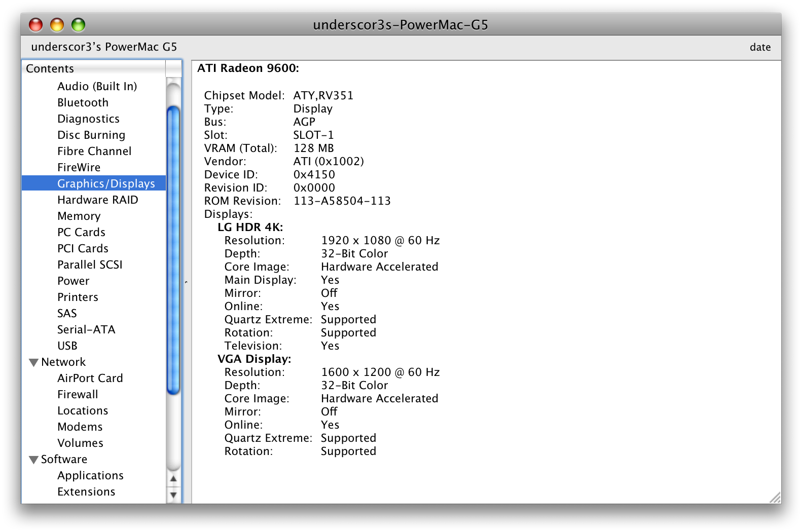Click the Slot value SLOT-1
Image resolution: width=802 pixels, height=532 pixels.
click(x=313, y=135)
